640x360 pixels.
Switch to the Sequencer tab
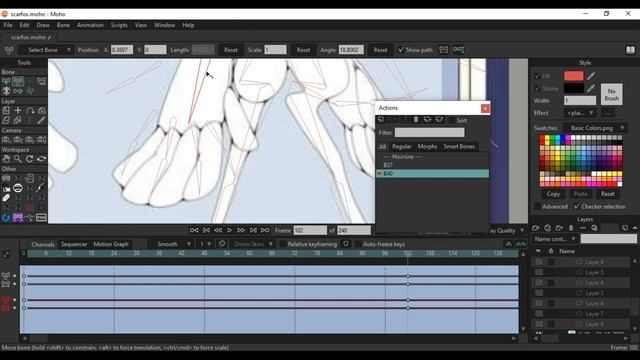tap(74, 244)
